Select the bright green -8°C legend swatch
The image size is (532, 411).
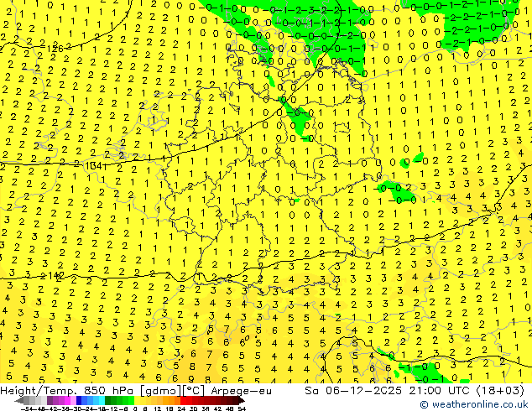131,400
